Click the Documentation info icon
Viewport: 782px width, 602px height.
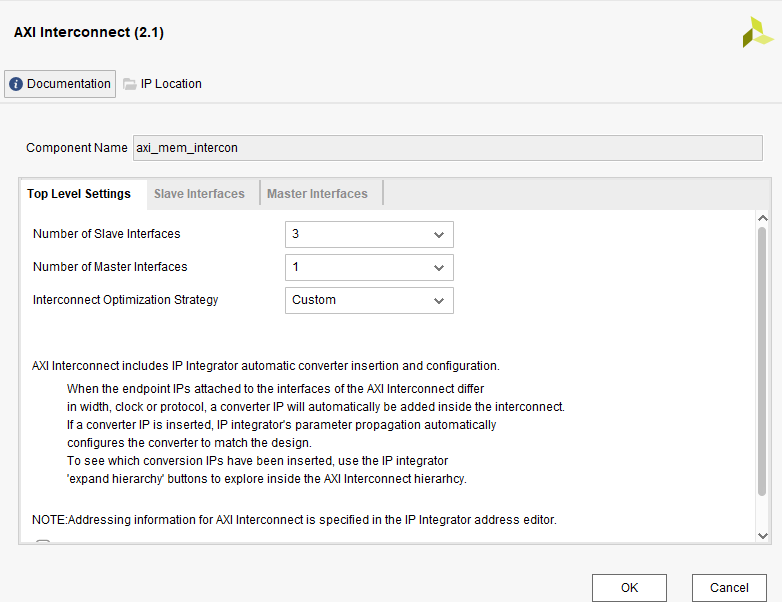point(16,84)
